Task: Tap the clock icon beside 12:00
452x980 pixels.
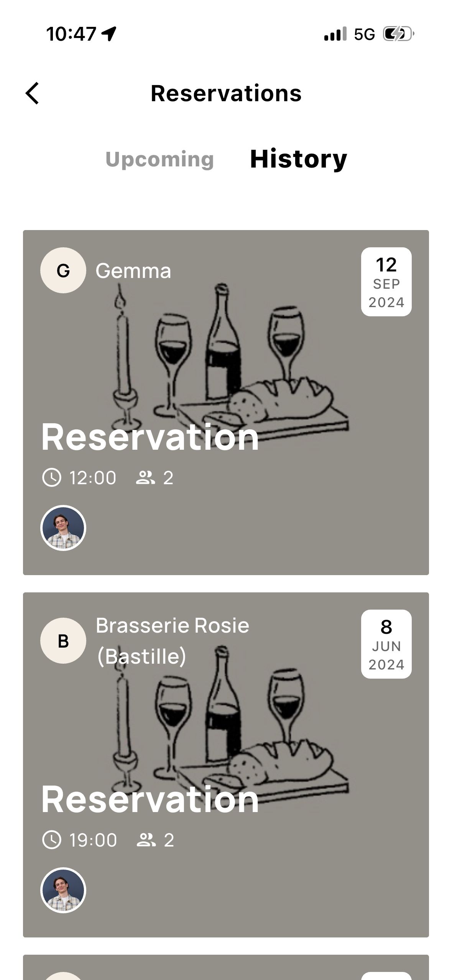Action: 51,478
